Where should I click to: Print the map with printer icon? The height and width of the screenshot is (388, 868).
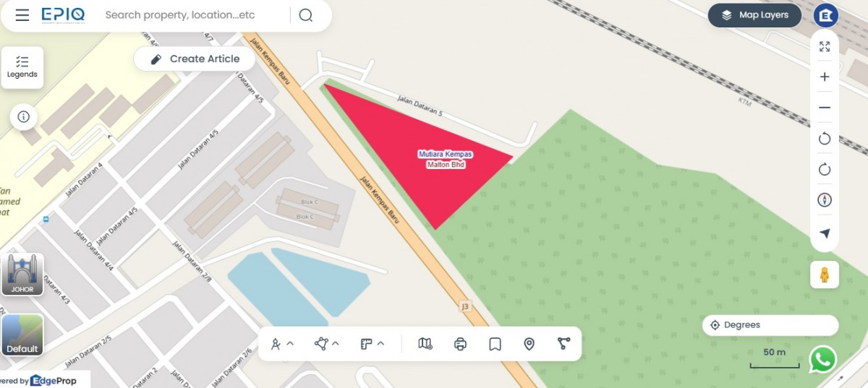coord(460,344)
